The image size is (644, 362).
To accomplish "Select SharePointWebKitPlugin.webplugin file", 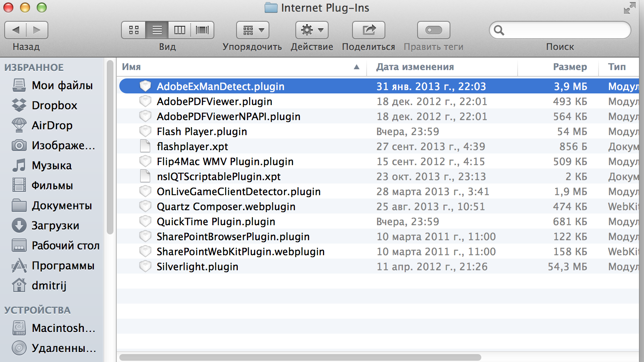I will tap(378, 251).
